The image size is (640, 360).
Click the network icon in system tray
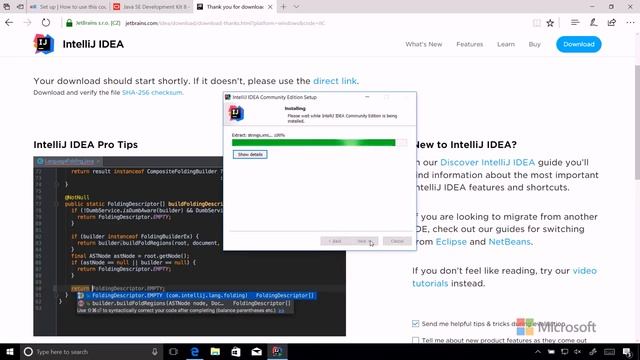coord(564,351)
